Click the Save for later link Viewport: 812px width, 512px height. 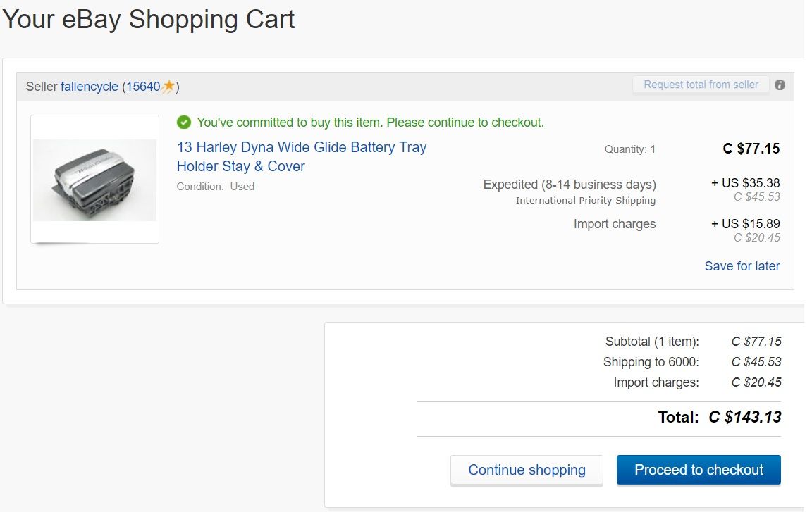pos(742,266)
